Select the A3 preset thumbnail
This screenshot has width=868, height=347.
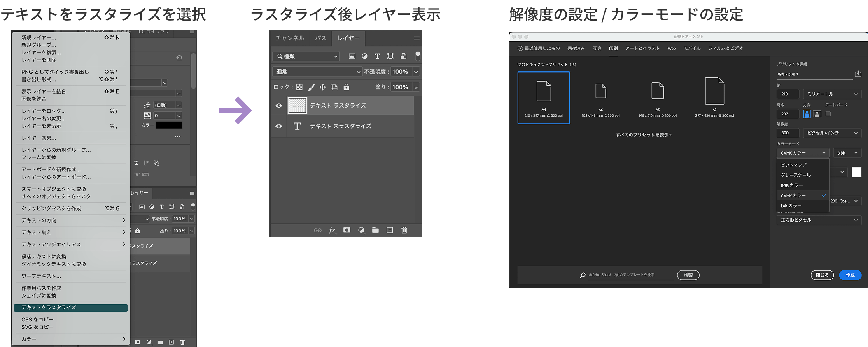714,97
